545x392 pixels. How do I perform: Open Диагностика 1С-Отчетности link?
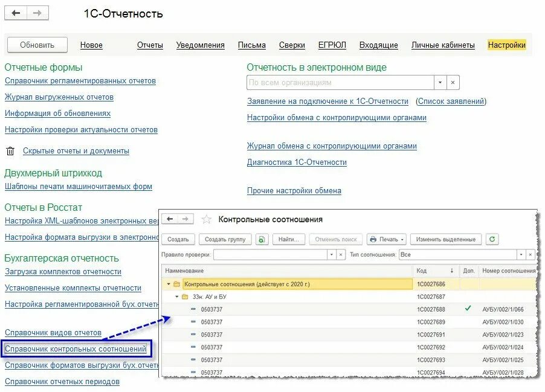click(297, 162)
